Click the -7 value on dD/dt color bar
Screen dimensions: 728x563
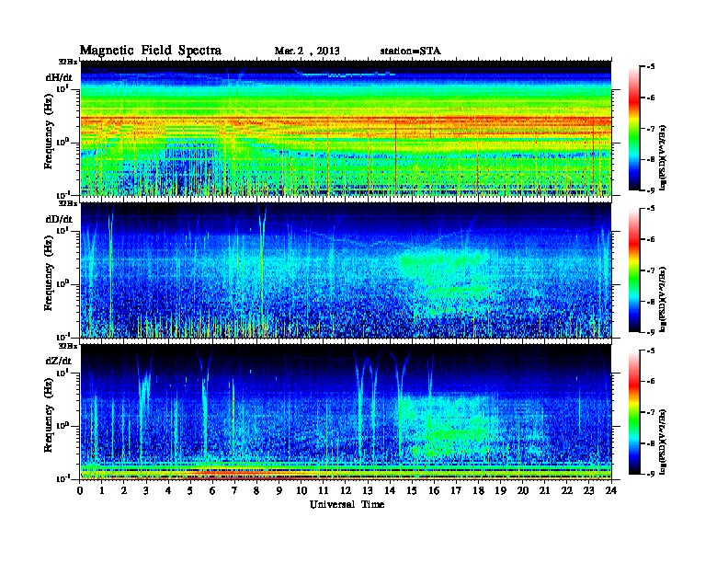(652, 270)
